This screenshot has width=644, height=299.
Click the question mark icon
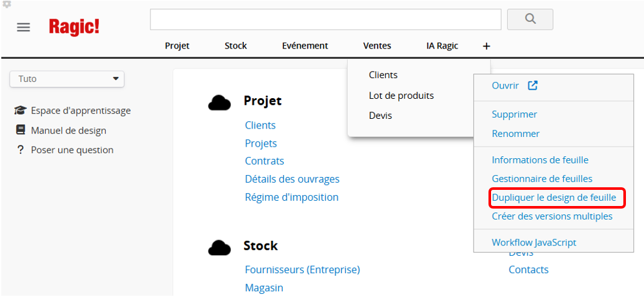click(19, 150)
